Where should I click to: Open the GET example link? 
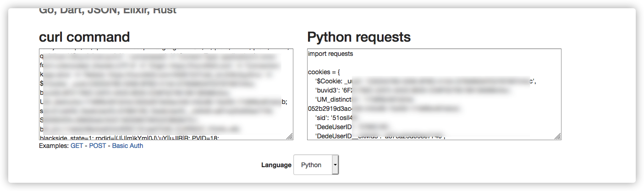tap(77, 146)
